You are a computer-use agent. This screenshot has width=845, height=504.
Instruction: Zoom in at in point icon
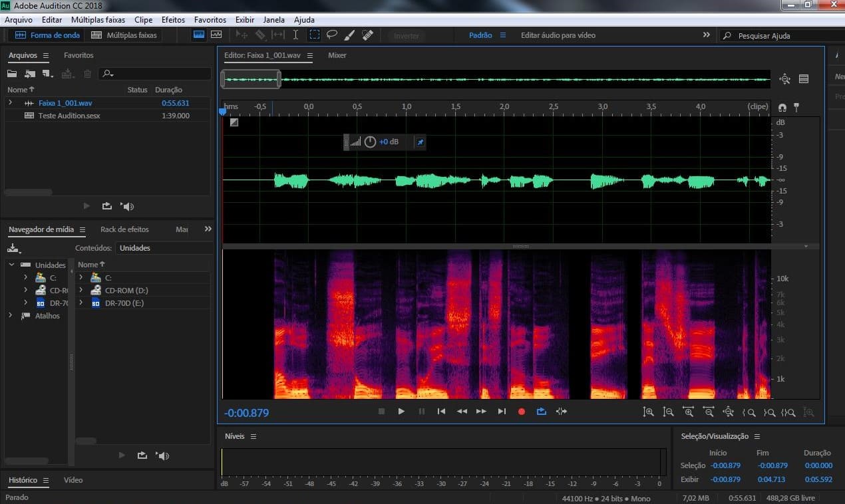coord(749,412)
